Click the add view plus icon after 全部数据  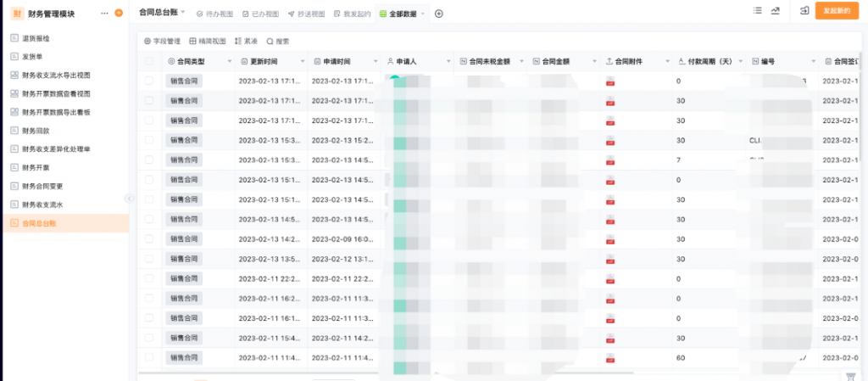tap(438, 14)
